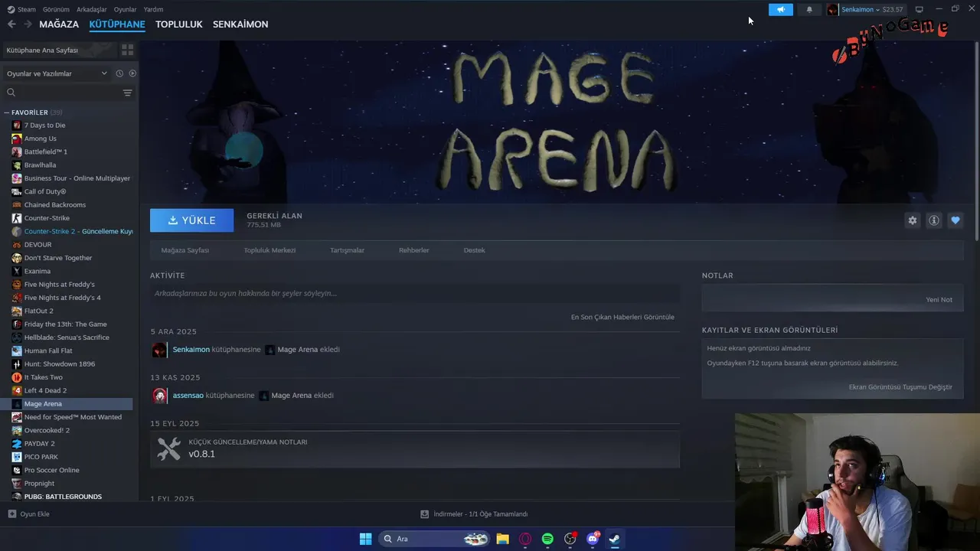The image size is (980, 551).
Task: Select Among Us in library
Action: point(40,139)
